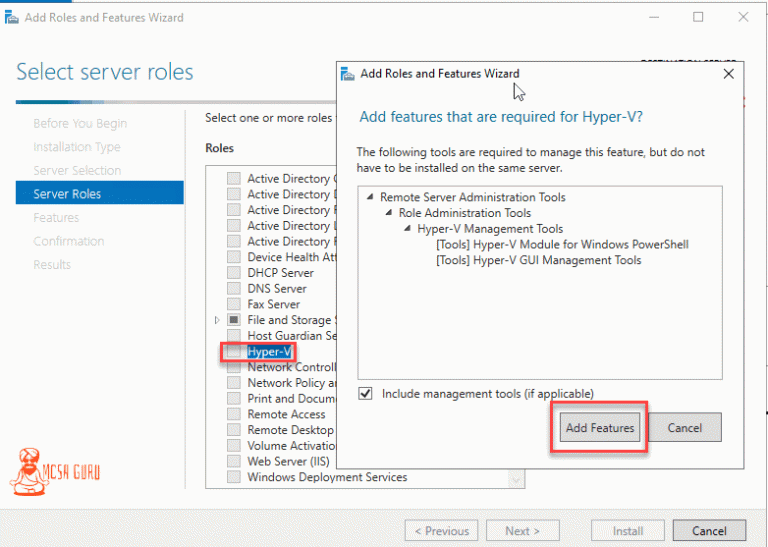Toggle Include management tools checkbox
Viewport: 768px width, 547px height.
coord(365,393)
